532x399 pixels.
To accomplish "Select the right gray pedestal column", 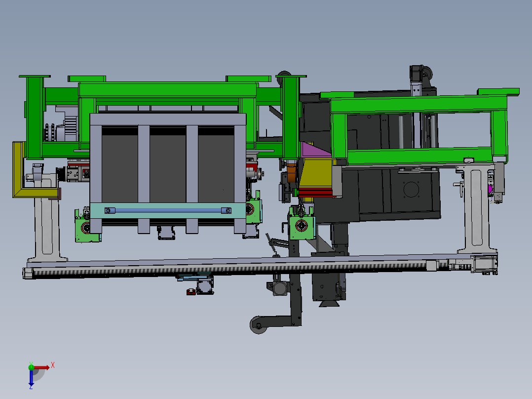I will [476, 209].
